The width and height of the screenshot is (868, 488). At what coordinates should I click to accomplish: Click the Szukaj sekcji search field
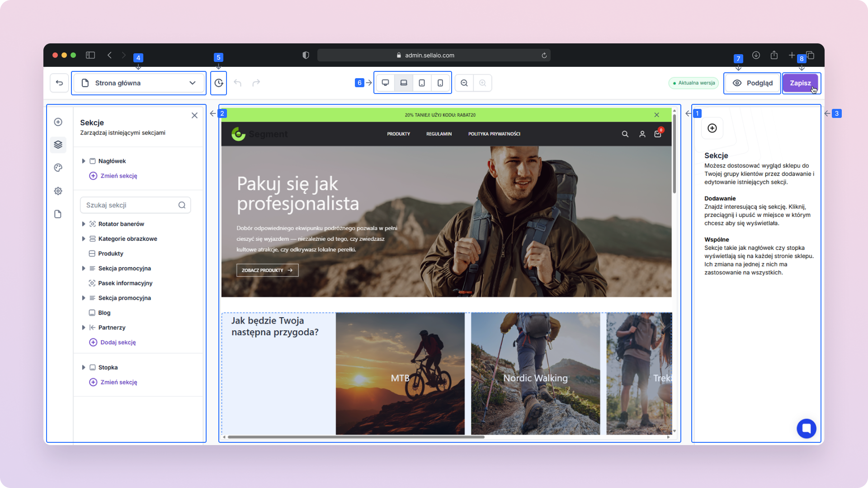[131, 205]
